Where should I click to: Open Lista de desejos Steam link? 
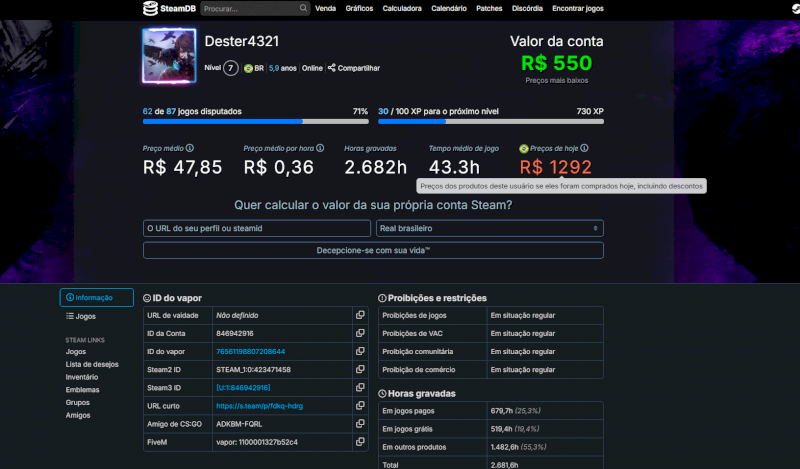[x=92, y=364]
